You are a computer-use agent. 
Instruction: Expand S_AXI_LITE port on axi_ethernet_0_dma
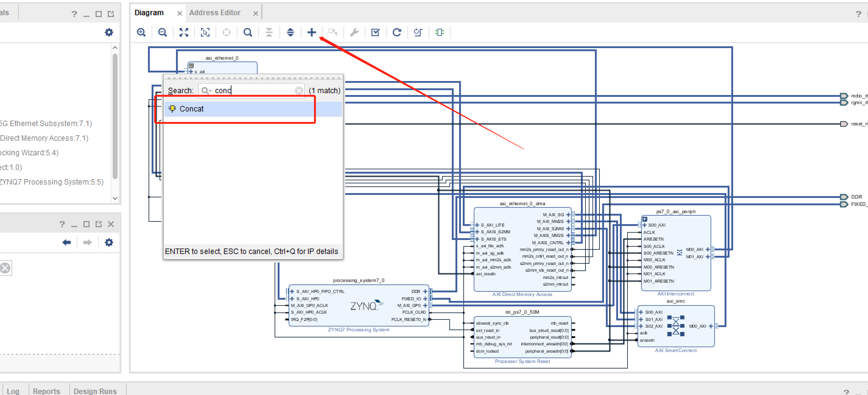[477, 225]
